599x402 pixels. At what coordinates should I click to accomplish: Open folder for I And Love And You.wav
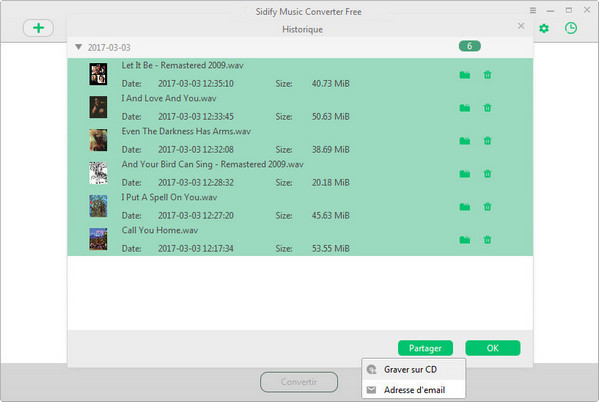pos(465,108)
